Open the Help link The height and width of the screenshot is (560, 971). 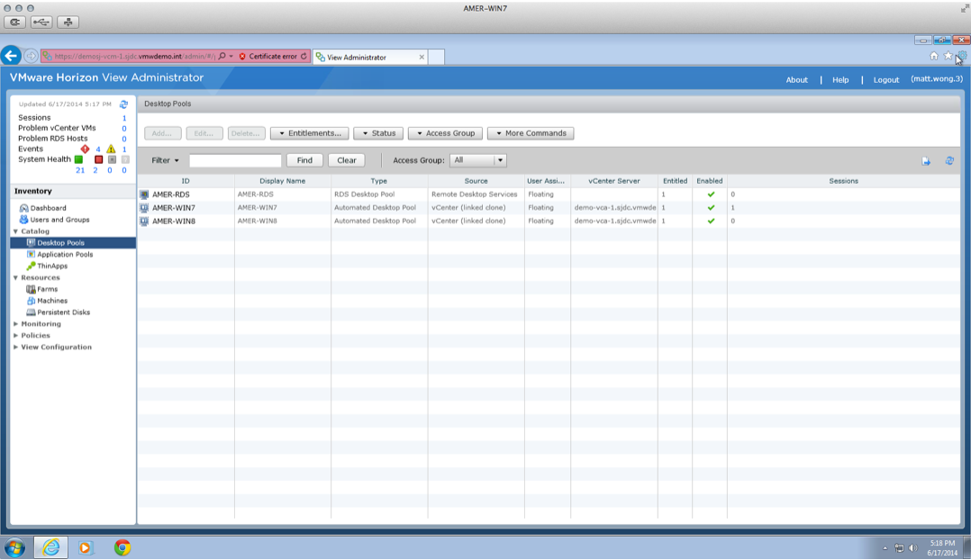point(840,80)
